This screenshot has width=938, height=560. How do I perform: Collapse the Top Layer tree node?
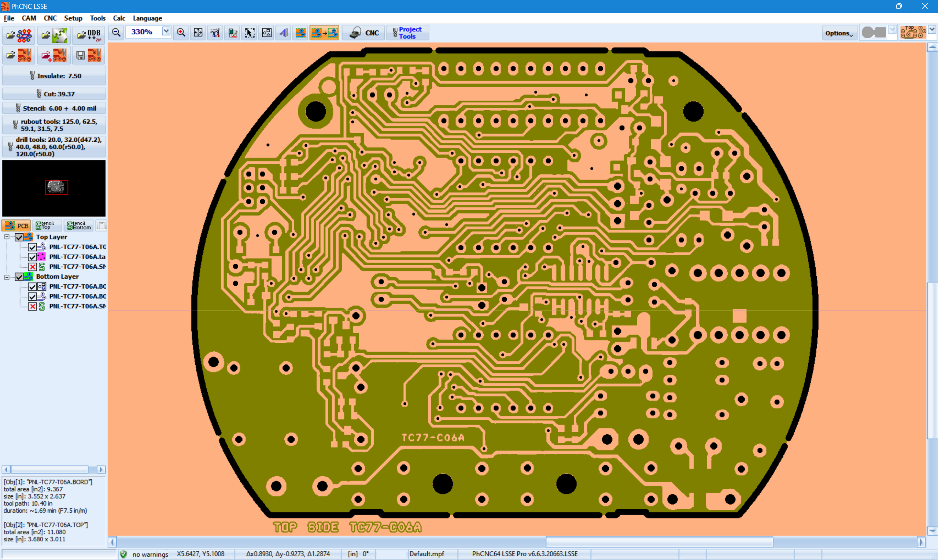(x=7, y=237)
